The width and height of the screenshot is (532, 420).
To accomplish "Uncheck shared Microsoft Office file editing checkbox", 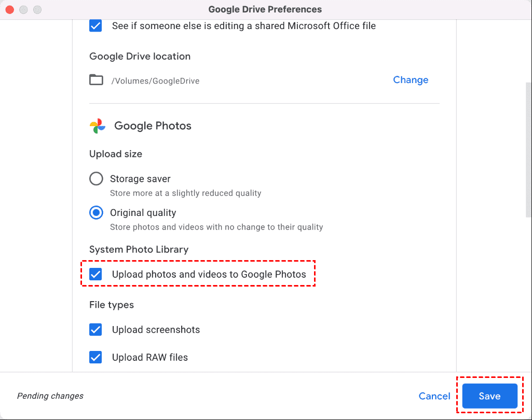I will pos(96,25).
